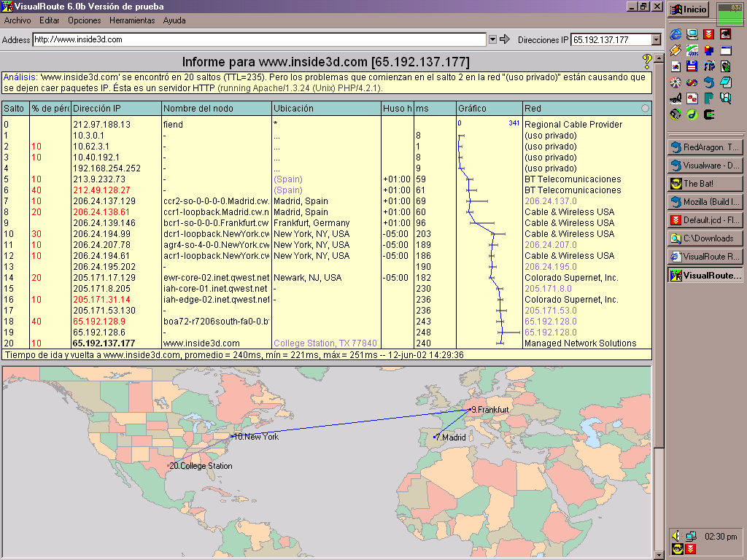The height and width of the screenshot is (560, 747).
Task: Click the report scrollbar down arrow
Action: point(659,555)
